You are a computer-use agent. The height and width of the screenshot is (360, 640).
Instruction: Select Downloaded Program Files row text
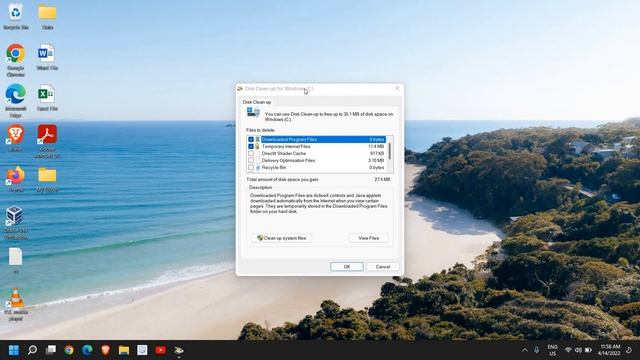coord(289,140)
